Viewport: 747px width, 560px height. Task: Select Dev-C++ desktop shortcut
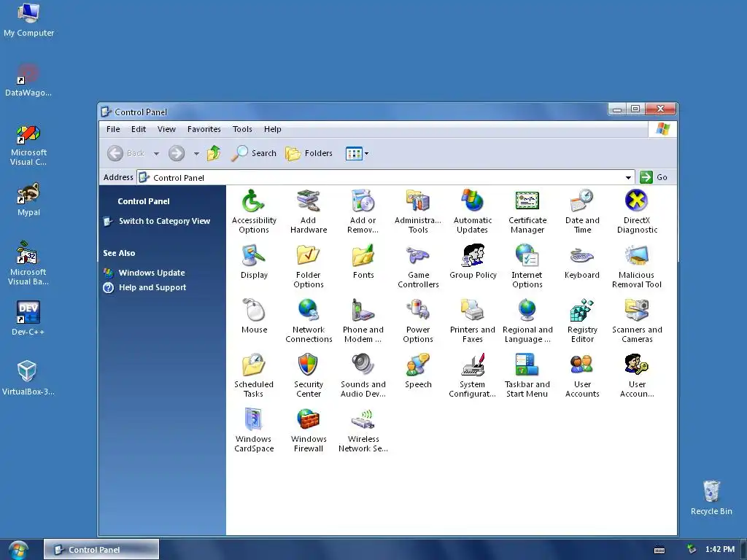click(28, 319)
